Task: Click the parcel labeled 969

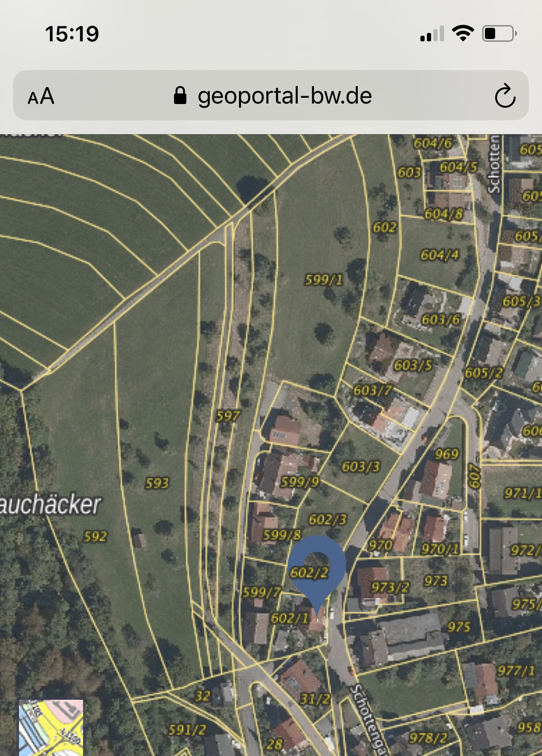Action: 446,454
